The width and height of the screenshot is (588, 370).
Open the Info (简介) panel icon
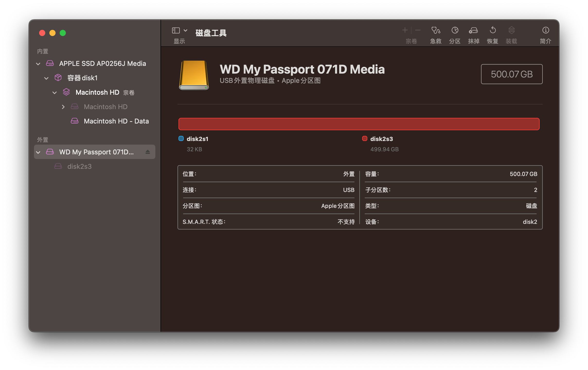pyautogui.click(x=545, y=30)
